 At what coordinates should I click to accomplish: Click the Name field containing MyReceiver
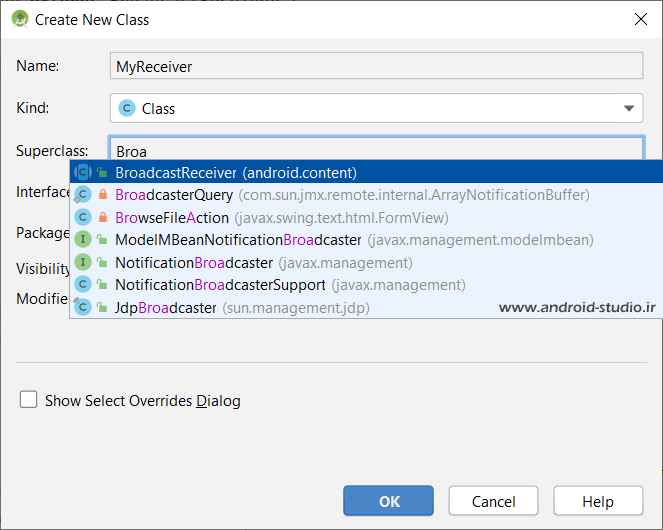click(376, 66)
